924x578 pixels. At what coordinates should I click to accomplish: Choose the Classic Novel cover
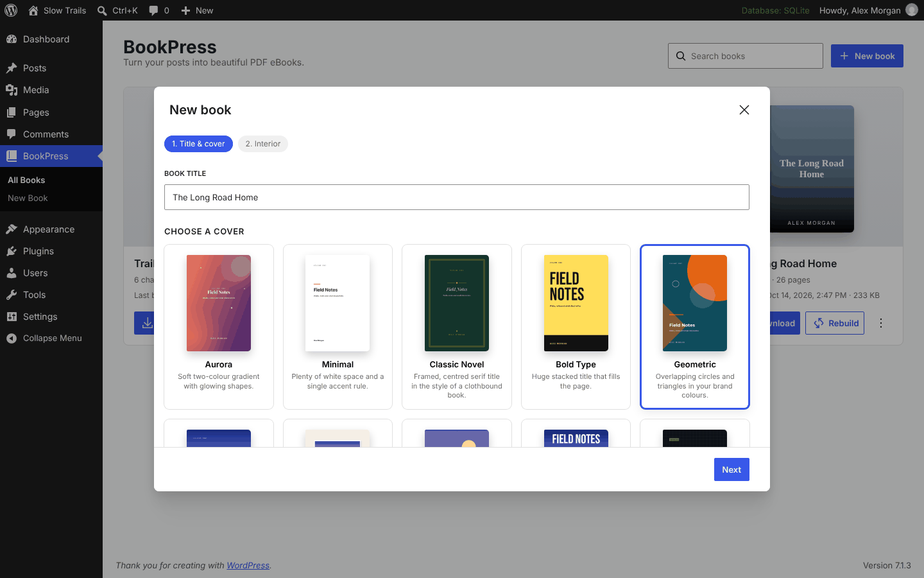[x=457, y=327]
